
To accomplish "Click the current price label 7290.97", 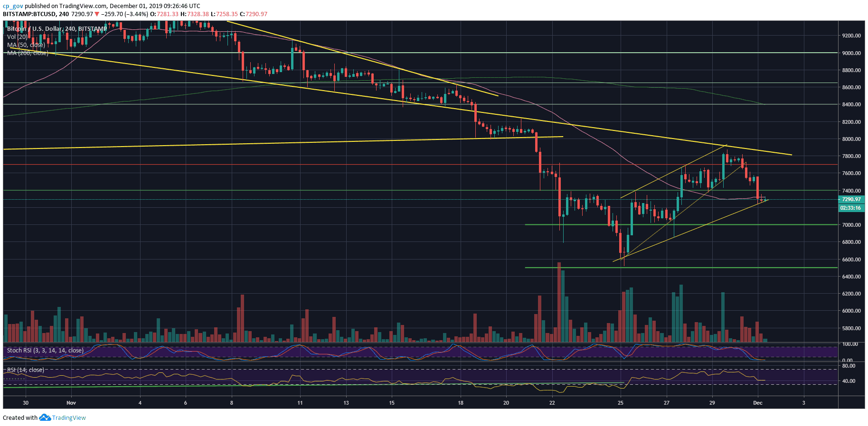I will pos(851,200).
